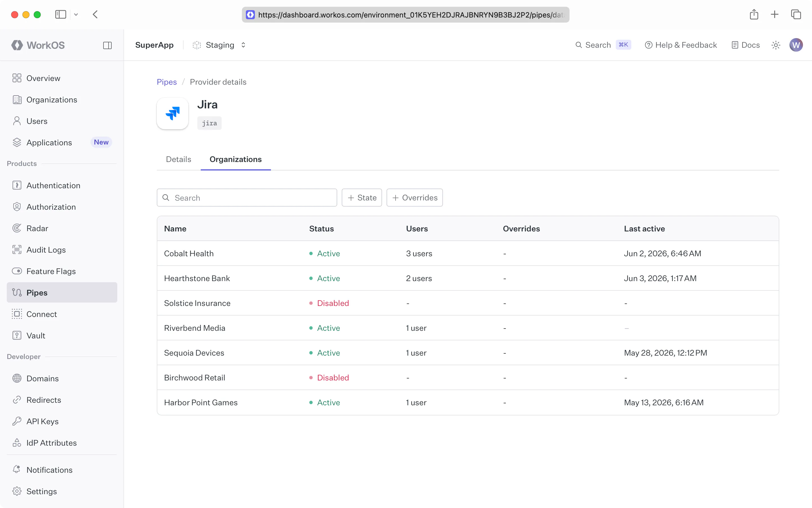The height and width of the screenshot is (508, 812).
Task: Click the Redirects link icon
Action: 17,400
